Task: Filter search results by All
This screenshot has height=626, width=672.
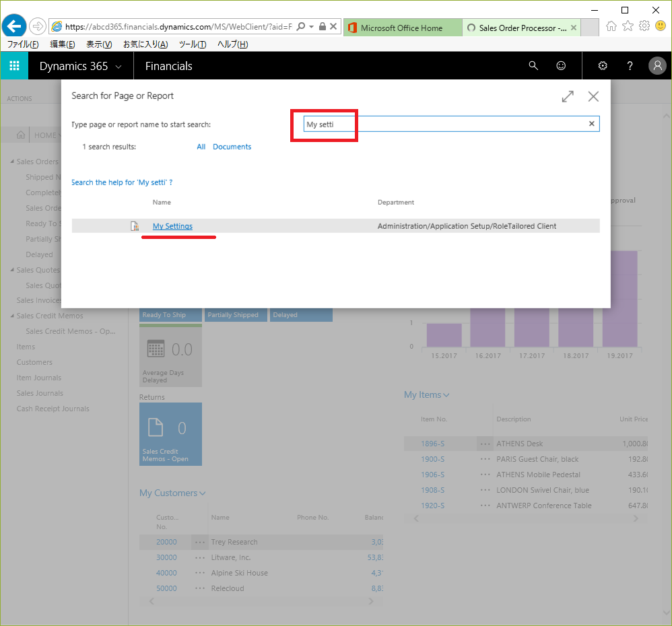Action: coord(201,147)
